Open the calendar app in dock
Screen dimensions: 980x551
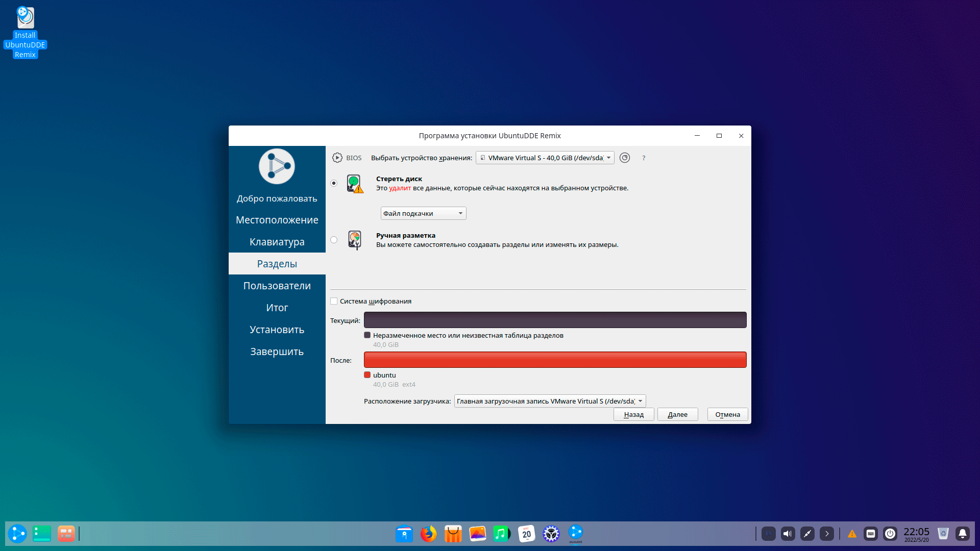click(x=526, y=534)
